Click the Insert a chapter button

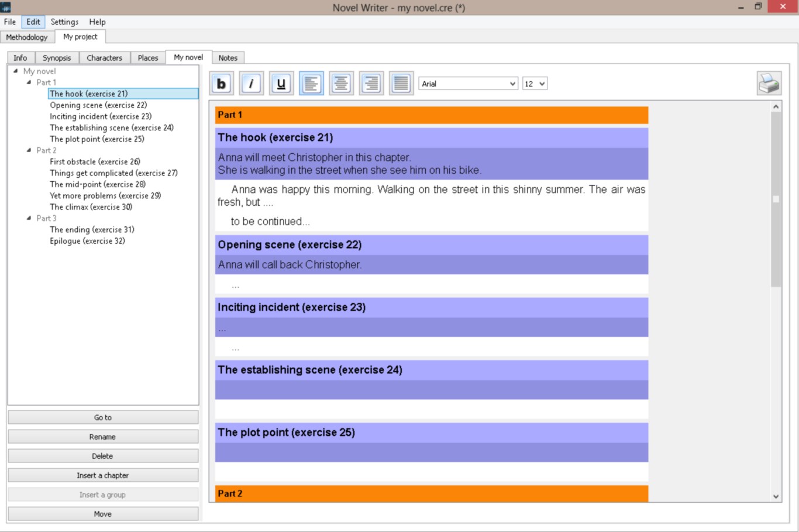pos(103,475)
